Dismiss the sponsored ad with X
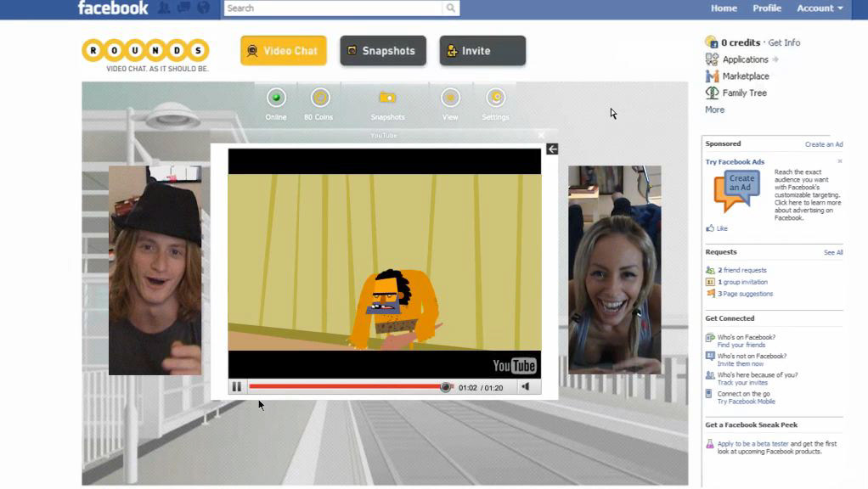Image resolution: width=868 pixels, height=489 pixels. [x=840, y=161]
